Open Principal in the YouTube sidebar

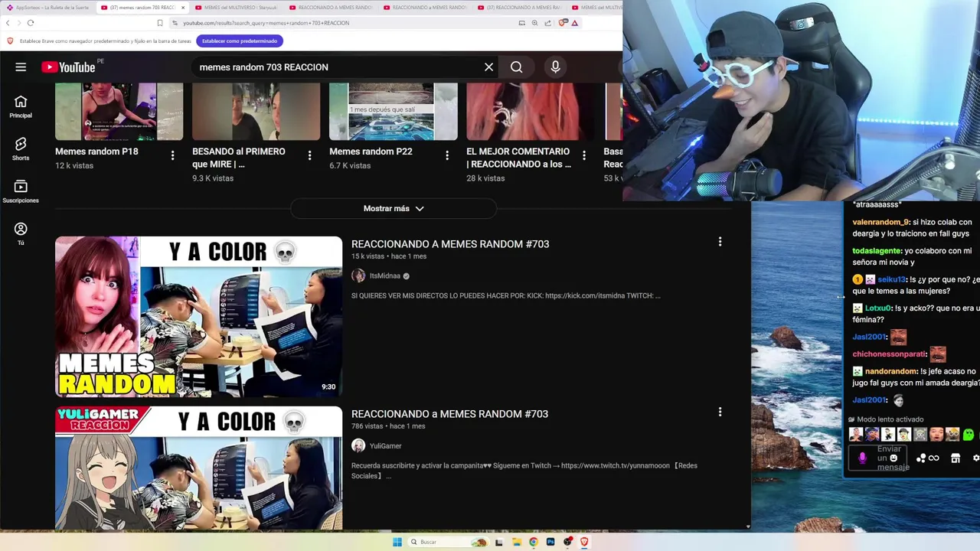[21, 106]
